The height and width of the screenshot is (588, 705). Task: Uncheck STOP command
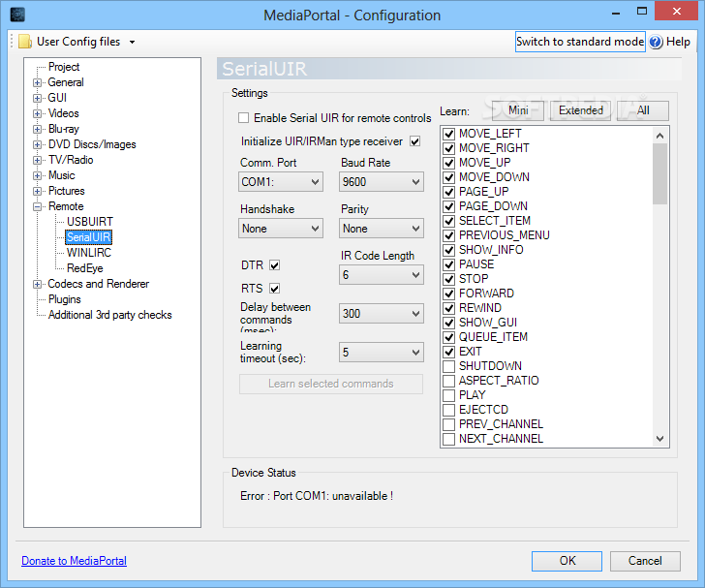coord(448,279)
